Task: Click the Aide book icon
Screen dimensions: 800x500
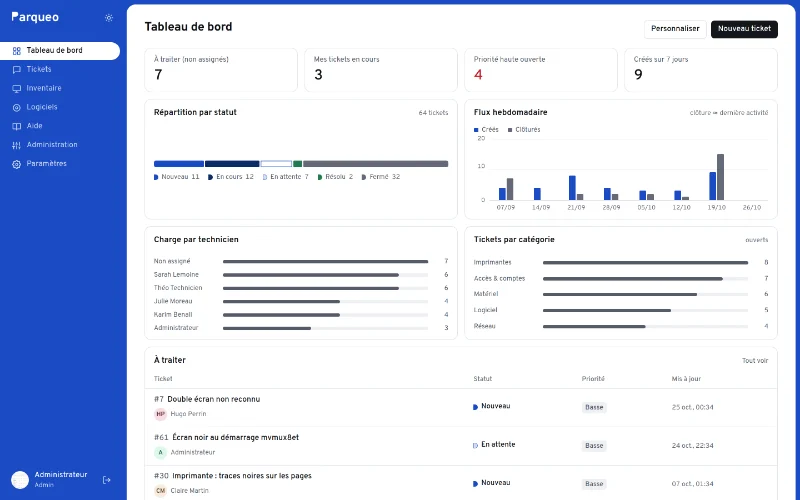Action: point(16,127)
